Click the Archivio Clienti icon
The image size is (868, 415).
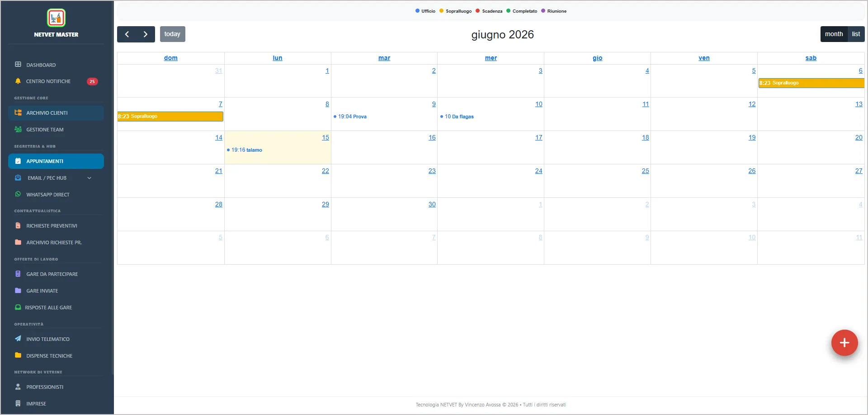click(18, 113)
